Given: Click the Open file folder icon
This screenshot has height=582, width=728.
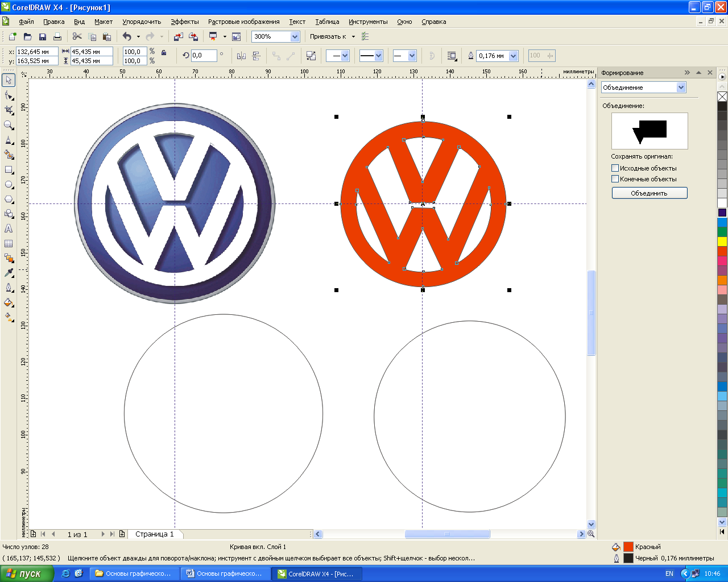Looking at the screenshot, I should (x=27, y=36).
